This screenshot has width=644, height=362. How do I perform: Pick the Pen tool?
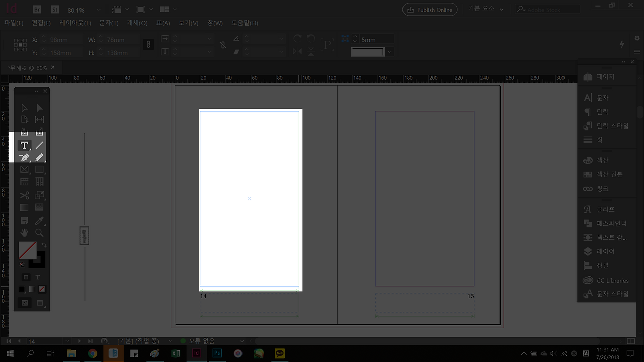point(24,157)
